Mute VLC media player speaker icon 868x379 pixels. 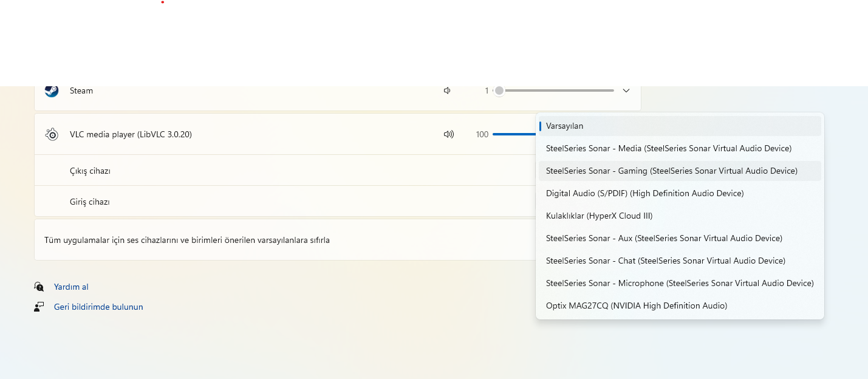pos(449,134)
